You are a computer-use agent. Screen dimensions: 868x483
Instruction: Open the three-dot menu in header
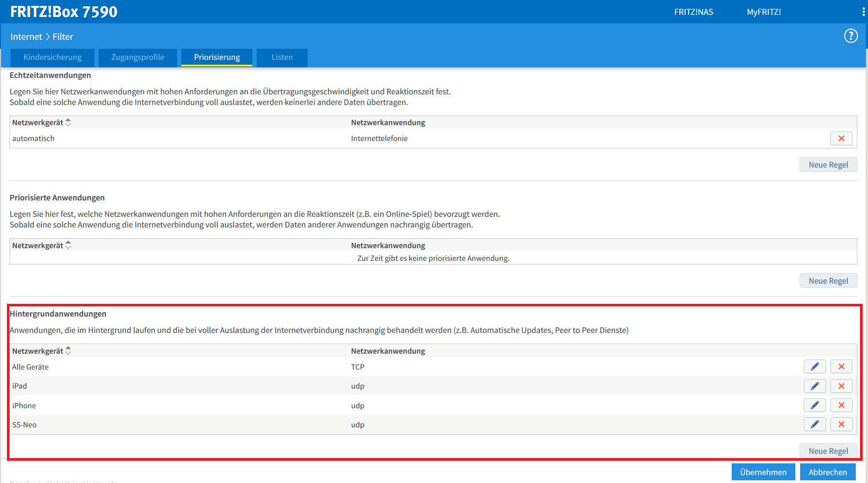(863, 12)
